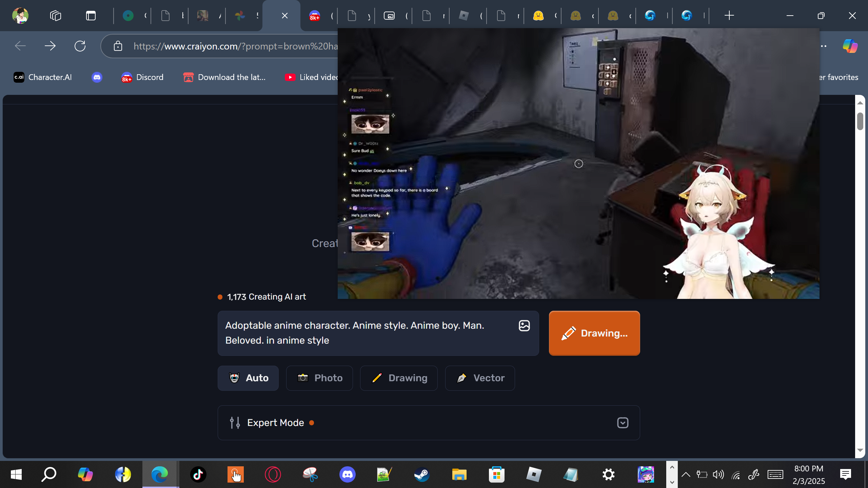868x488 pixels.
Task: Click the lock icon for site information
Action: (118, 46)
